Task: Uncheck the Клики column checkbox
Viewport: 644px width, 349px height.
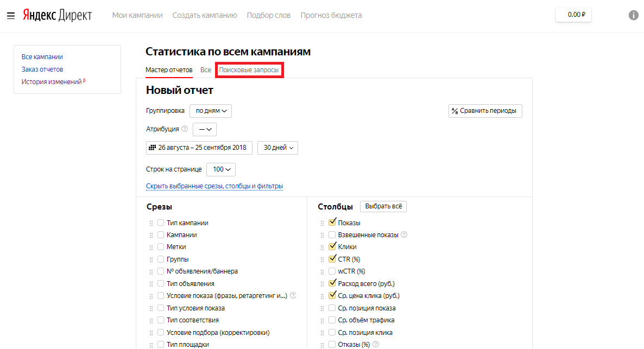Action: pyautogui.click(x=332, y=246)
